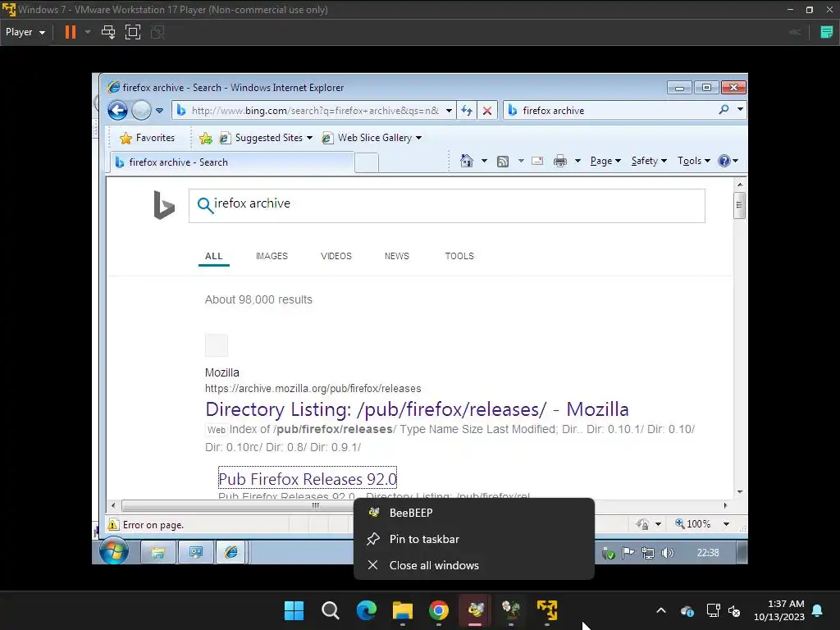Select the firefox archive - Search tab

pos(232,162)
